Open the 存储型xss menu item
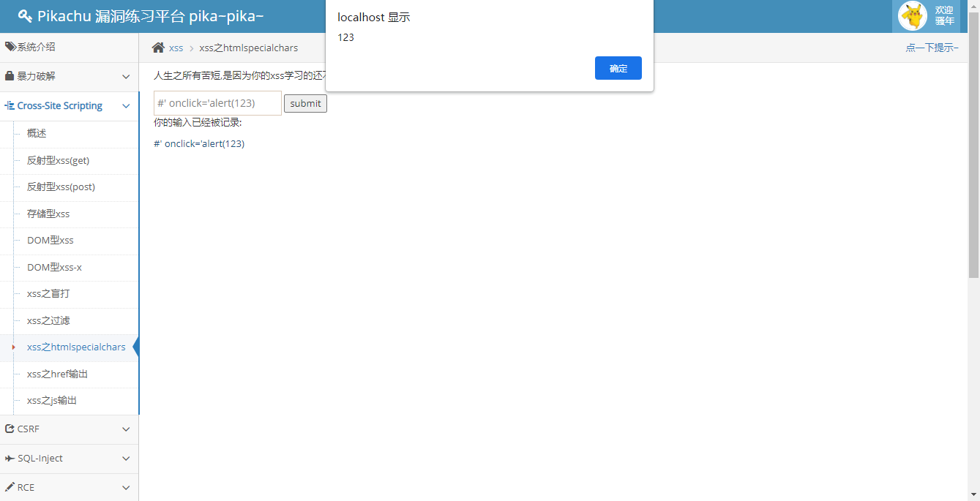The image size is (980, 501). [x=48, y=214]
